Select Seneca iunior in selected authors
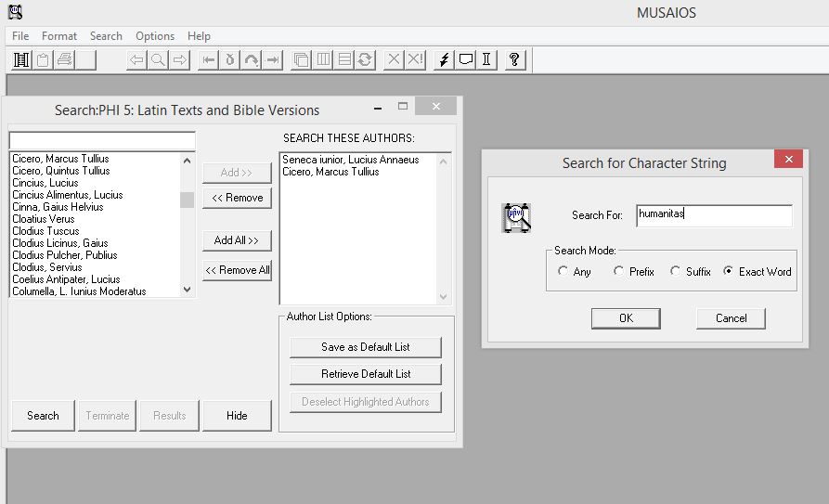This screenshot has height=504, width=829. coord(350,160)
